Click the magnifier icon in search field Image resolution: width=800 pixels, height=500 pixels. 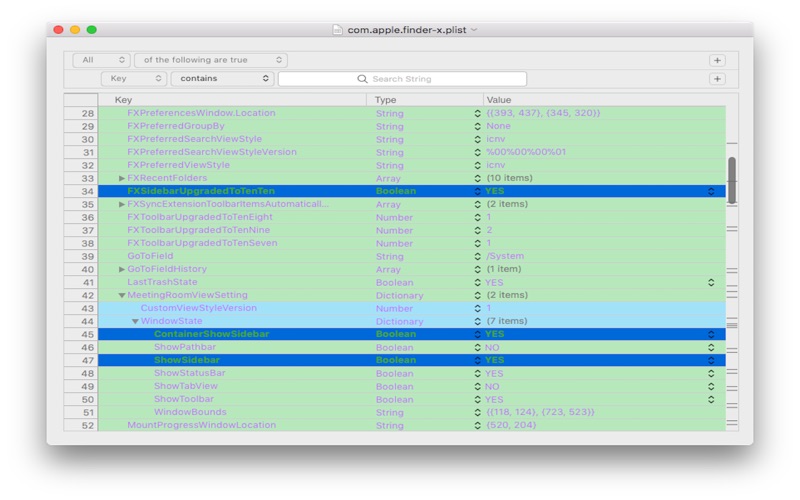(x=362, y=79)
